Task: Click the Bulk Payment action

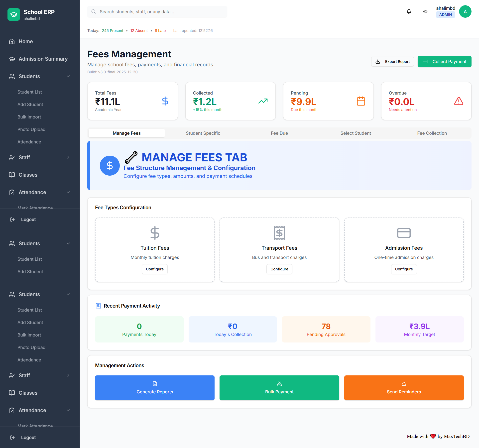Action: (x=279, y=388)
